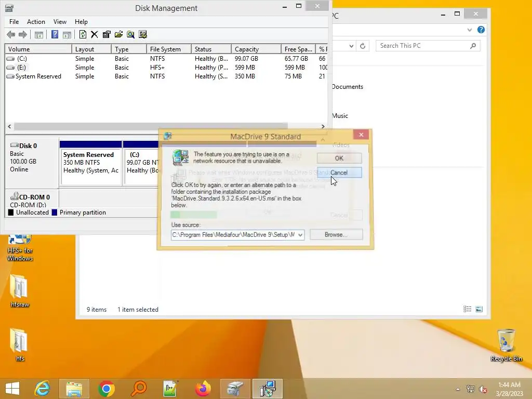Select the System Reserved partition block on Disk 0

tap(90, 163)
